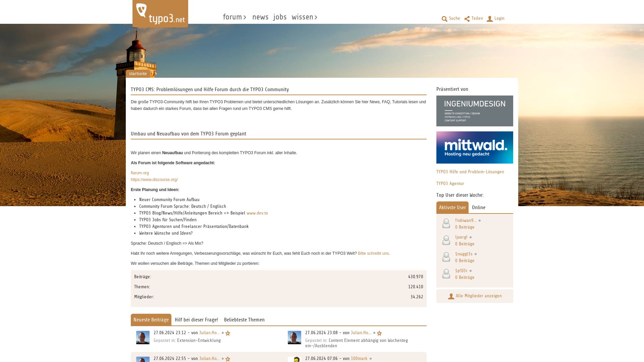
Task: Open user profile !!obiwan9...
Action: (466, 221)
